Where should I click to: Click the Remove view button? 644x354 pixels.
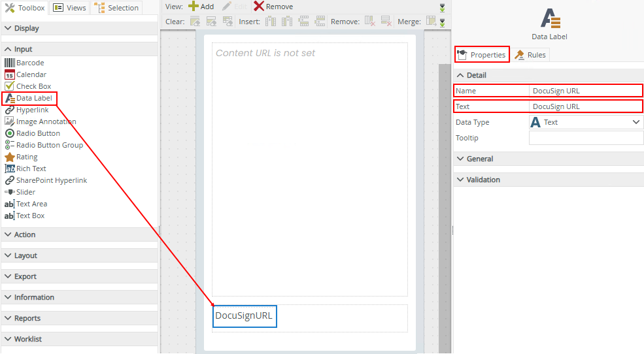[273, 7]
